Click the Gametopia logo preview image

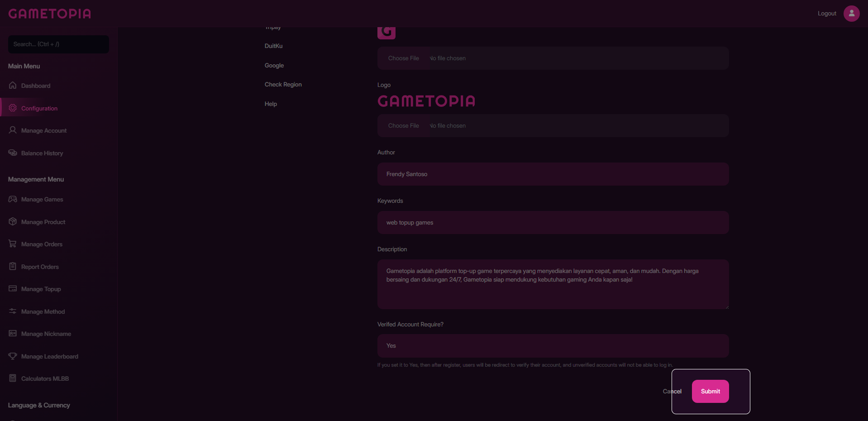[426, 100]
